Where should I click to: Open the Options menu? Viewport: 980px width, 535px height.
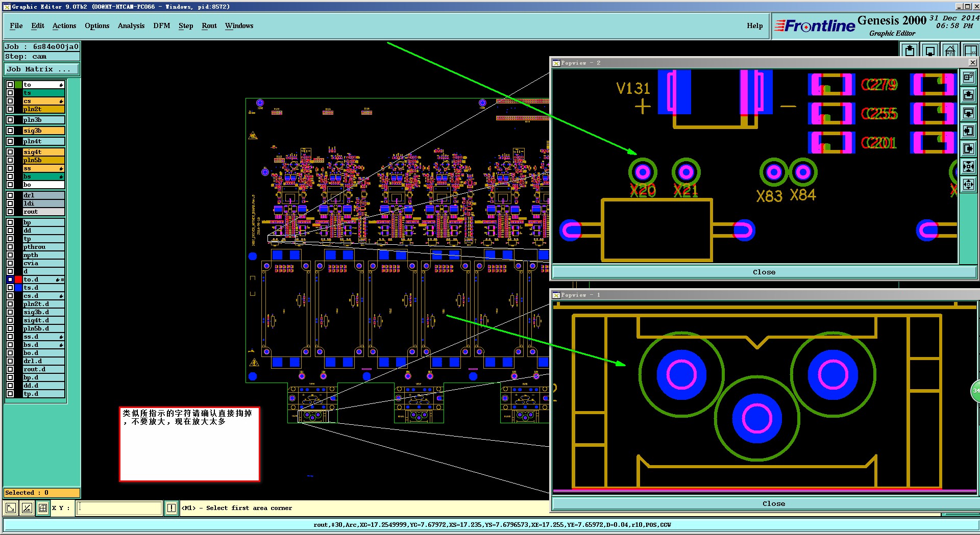(97, 26)
